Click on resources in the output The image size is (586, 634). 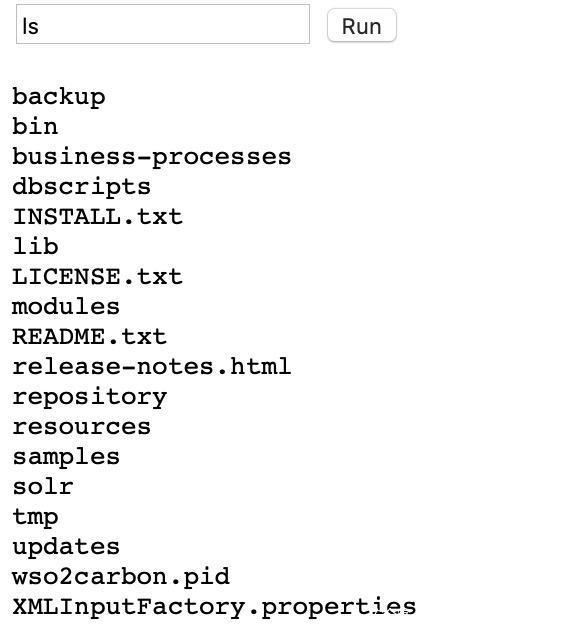click(x=82, y=427)
